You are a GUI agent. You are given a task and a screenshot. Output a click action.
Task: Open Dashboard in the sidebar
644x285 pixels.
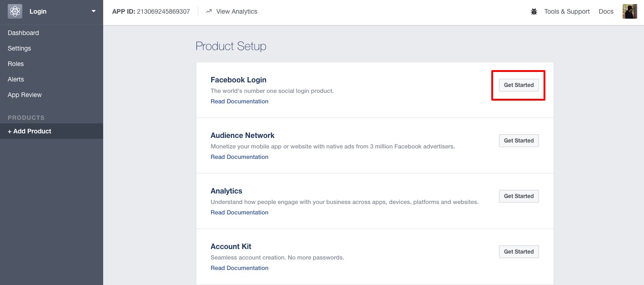pos(23,33)
